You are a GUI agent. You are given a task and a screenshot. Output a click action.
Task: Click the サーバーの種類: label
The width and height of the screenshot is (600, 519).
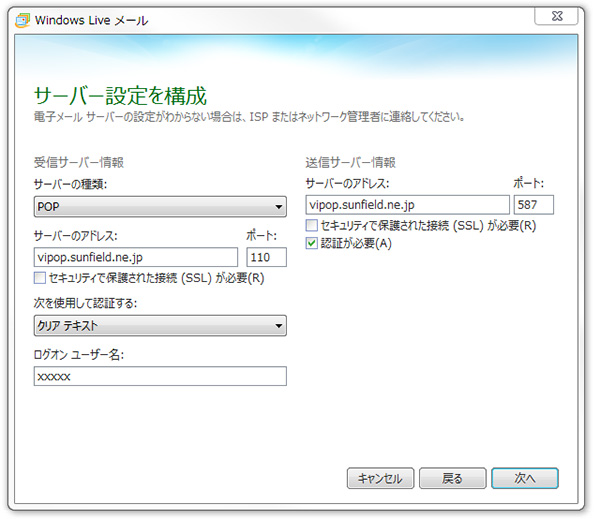point(70,184)
